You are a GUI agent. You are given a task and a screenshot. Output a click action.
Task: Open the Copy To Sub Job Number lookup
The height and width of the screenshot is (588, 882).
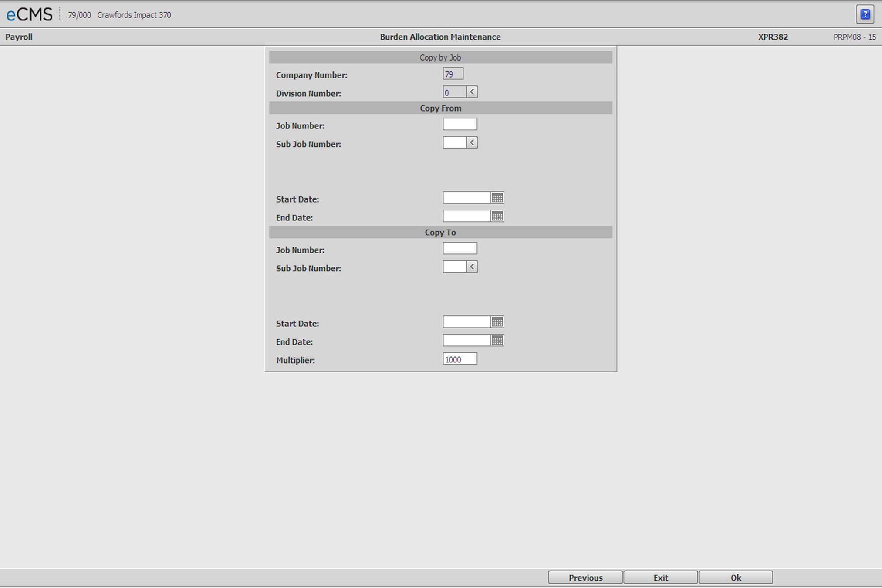(473, 266)
